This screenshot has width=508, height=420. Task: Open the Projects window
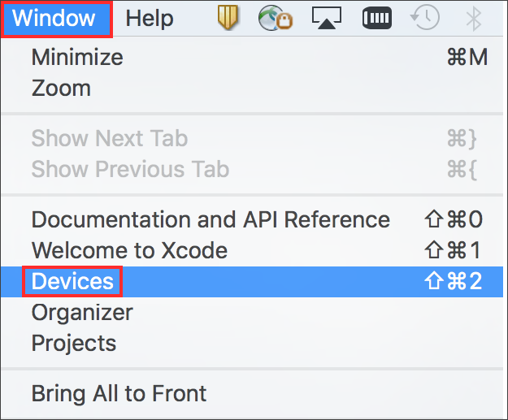(252, 343)
